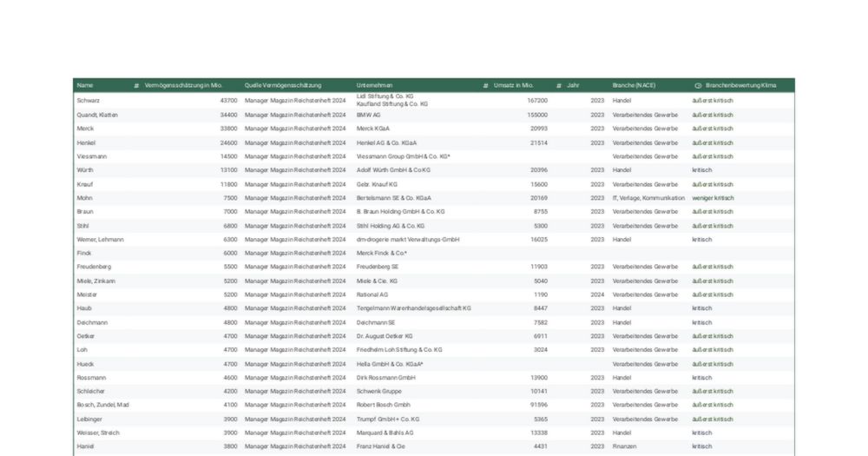Click the revenue value 167200
The image size is (868, 456).
(537, 101)
